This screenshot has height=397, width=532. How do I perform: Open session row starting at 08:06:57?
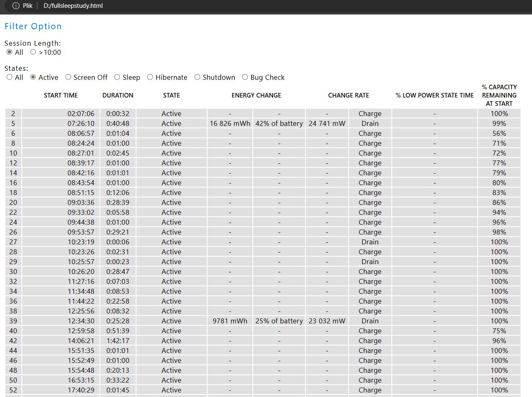(263, 133)
